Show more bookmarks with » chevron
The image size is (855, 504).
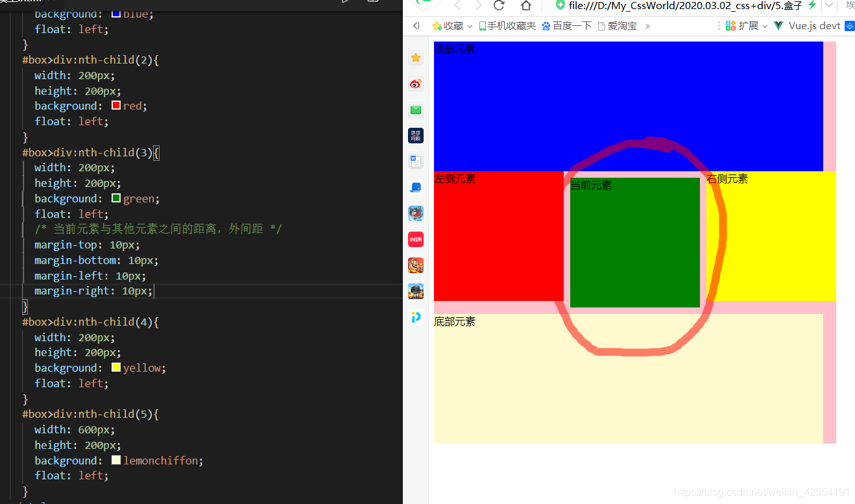647,26
